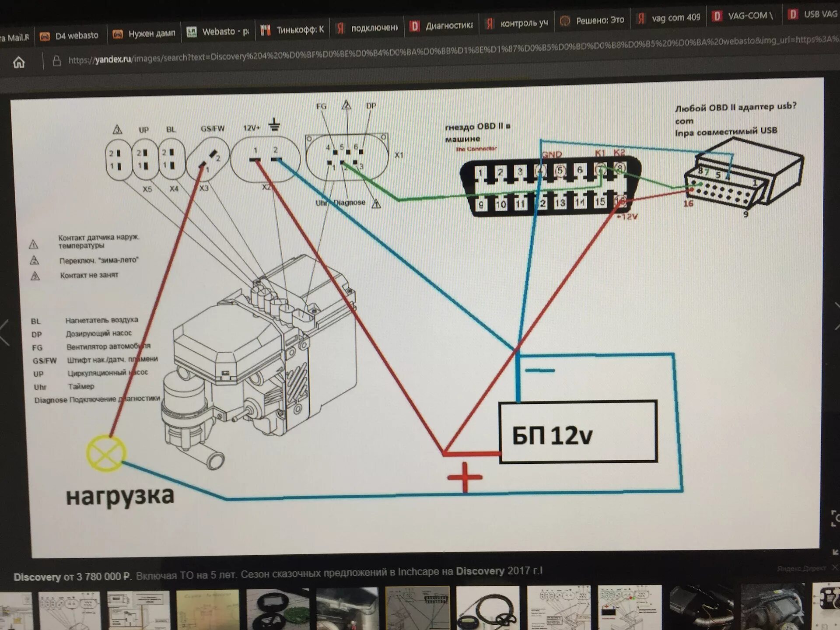Open the black cable with display thumbnail
The height and width of the screenshot is (630, 840).
coord(488,608)
